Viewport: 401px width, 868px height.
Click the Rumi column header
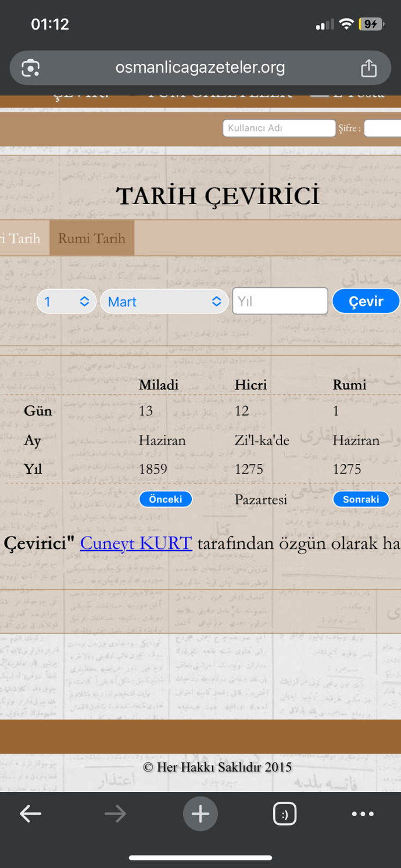tap(349, 384)
